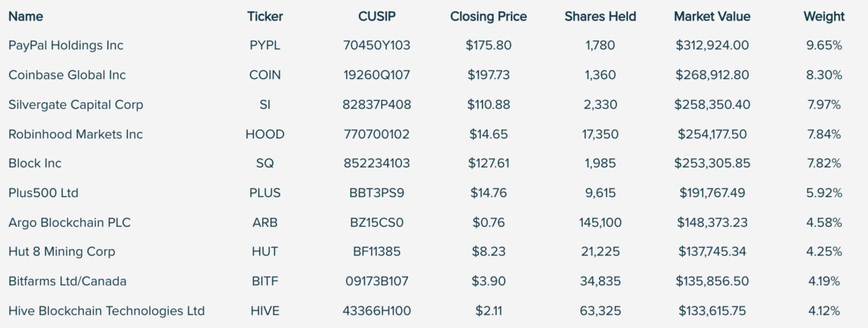Click the Shares Held column header
Screen dimensions: 868x328
(600, 16)
